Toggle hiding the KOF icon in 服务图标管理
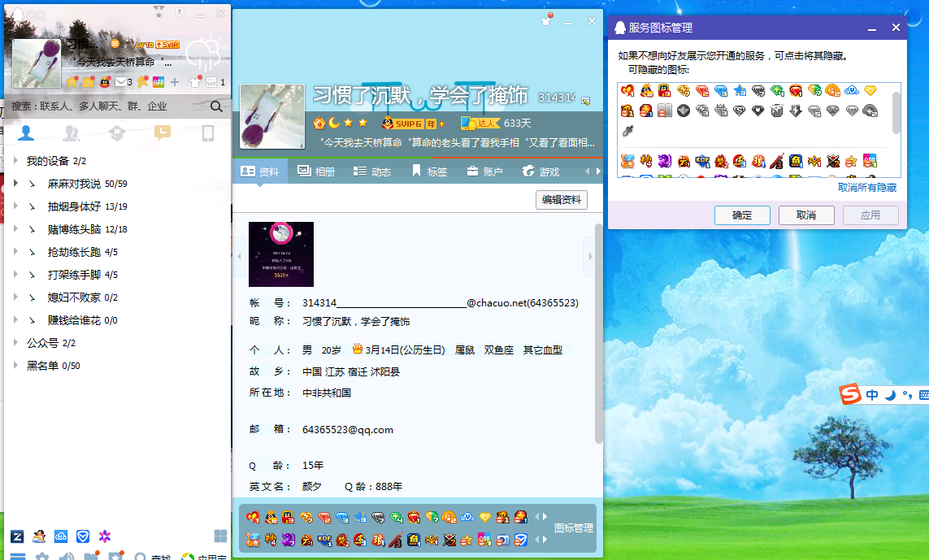The height and width of the screenshot is (560, 929). pyautogui.click(x=703, y=161)
